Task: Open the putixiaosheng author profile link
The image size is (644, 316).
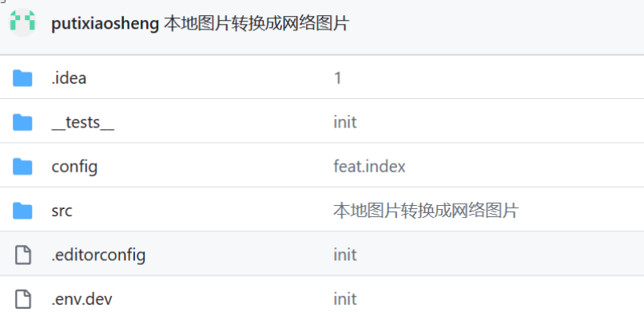Action: click(105, 24)
